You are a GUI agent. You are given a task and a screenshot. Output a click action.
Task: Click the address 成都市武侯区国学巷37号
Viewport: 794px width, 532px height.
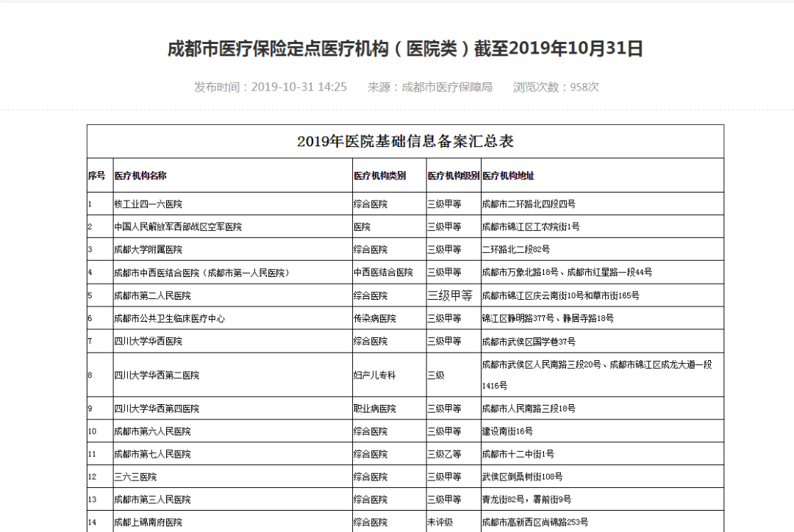[x=529, y=341]
